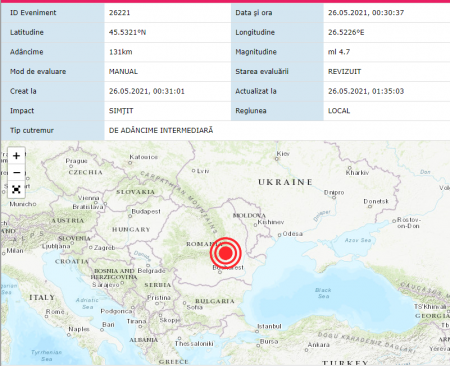Click the Istanbul city dot
This screenshot has width=450, height=366.
click(x=257, y=331)
